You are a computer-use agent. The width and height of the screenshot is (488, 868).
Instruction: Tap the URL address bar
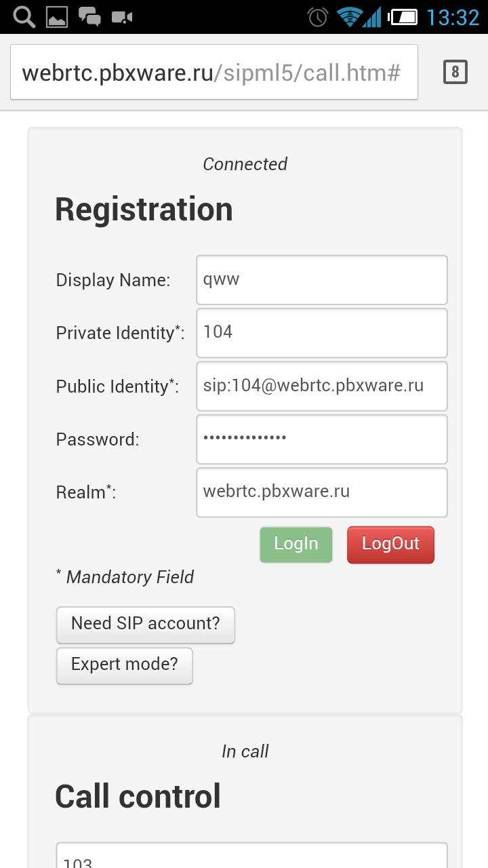(214, 72)
